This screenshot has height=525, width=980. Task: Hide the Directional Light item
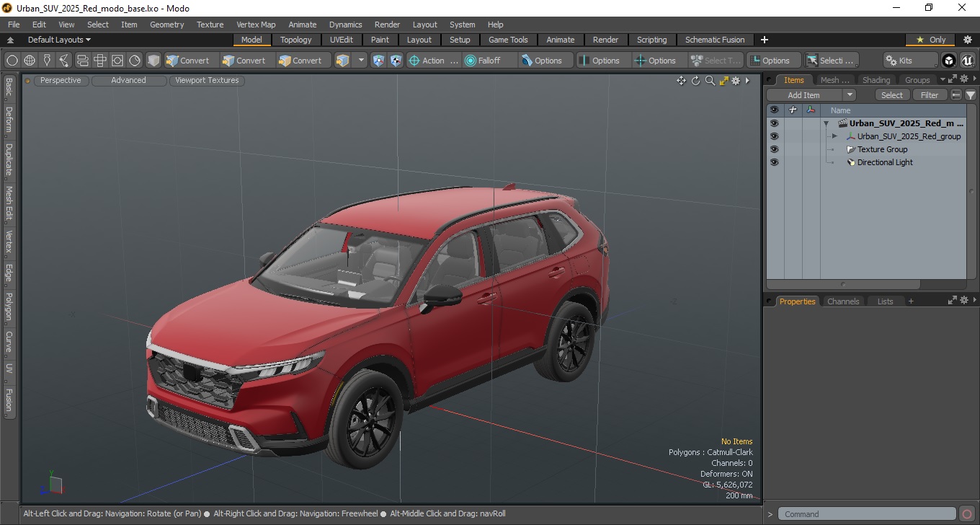pyautogui.click(x=775, y=162)
